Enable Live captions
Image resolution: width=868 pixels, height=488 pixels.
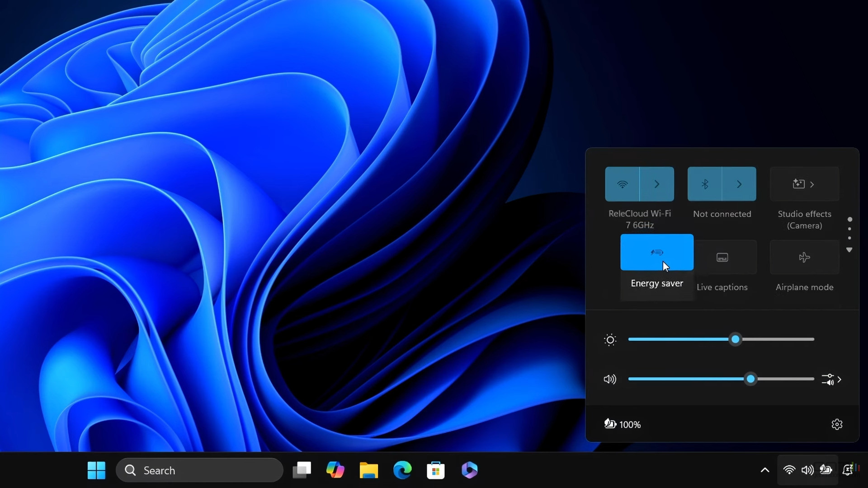click(722, 258)
